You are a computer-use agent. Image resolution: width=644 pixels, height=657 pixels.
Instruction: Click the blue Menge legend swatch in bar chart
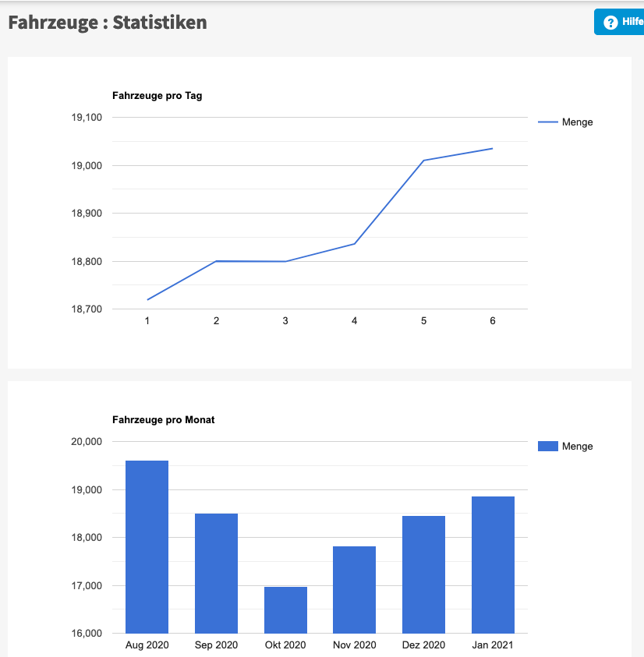548,447
